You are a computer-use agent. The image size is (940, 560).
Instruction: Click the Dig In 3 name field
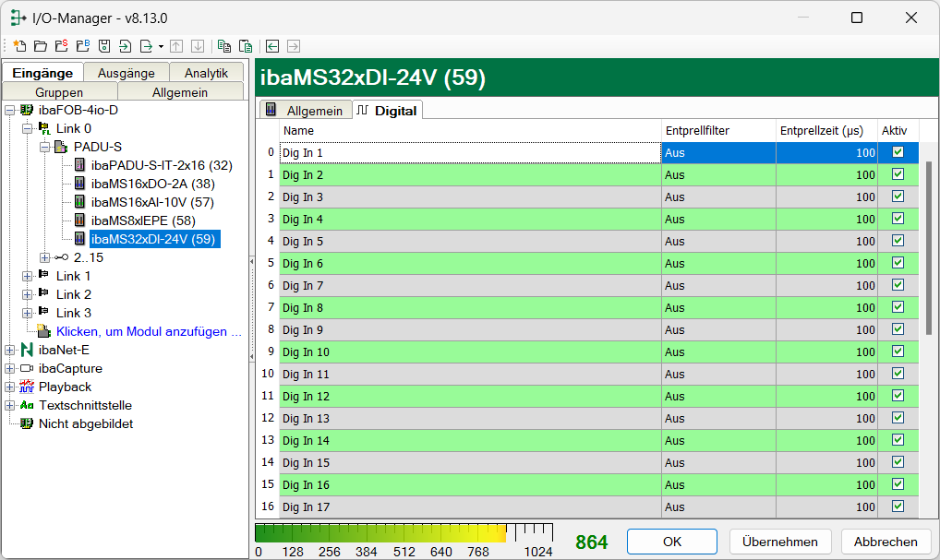469,197
